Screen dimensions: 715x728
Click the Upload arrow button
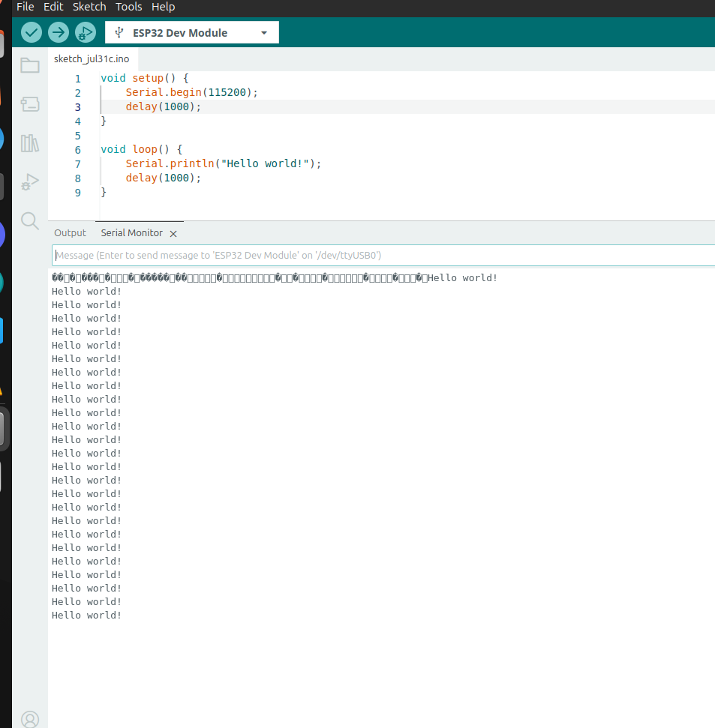pyautogui.click(x=58, y=32)
